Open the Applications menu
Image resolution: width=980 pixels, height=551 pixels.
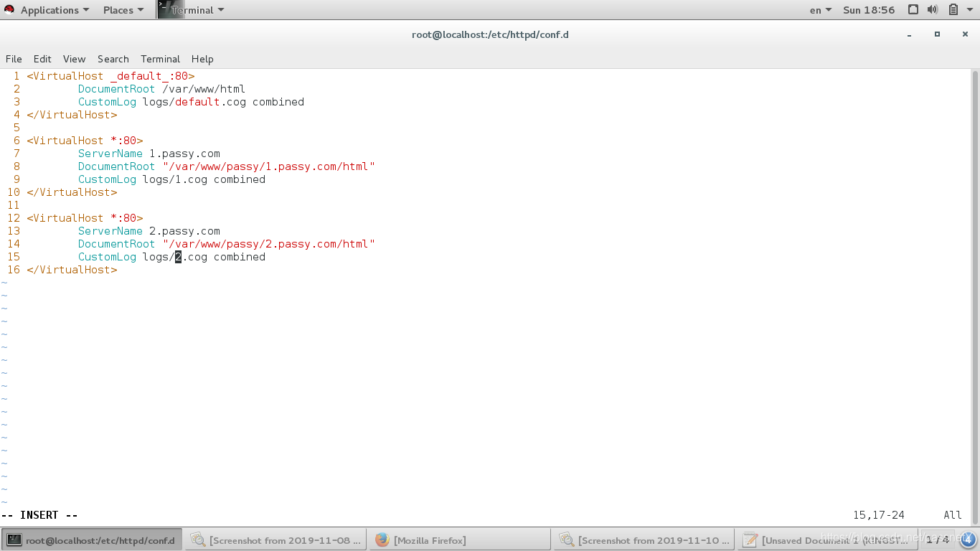pyautogui.click(x=55, y=10)
